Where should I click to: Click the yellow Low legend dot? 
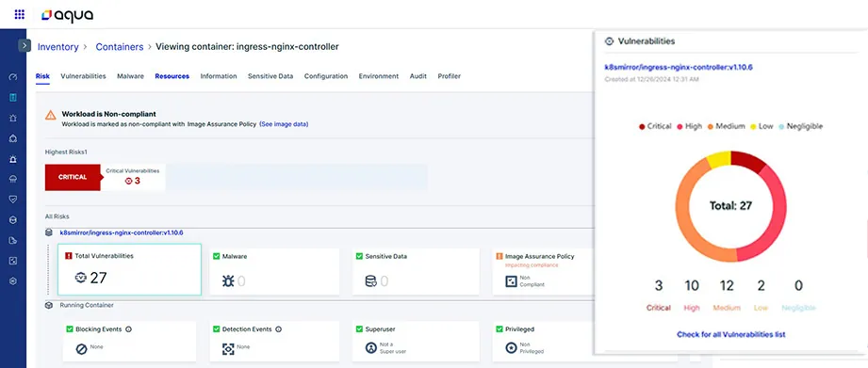tap(753, 126)
